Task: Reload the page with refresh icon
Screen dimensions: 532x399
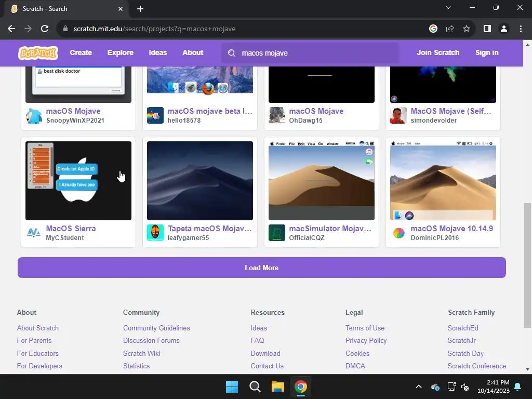Action: coord(45,29)
